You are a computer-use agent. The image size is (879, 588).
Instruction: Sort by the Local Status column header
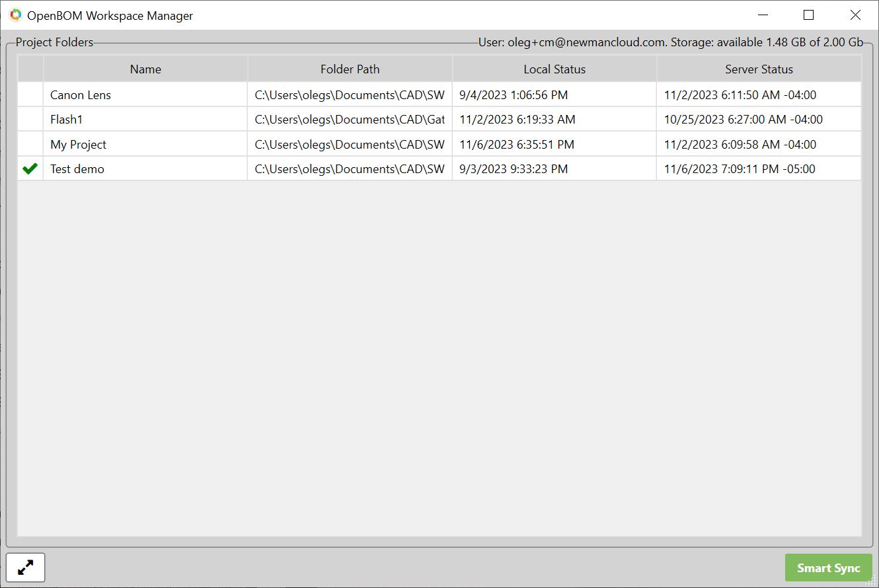(x=554, y=69)
